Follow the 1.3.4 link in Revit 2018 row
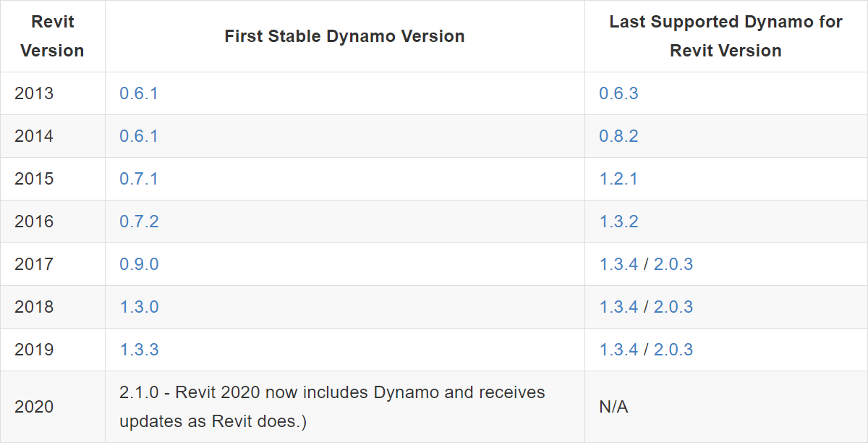The width and height of the screenshot is (868, 443). [x=618, y=307]
